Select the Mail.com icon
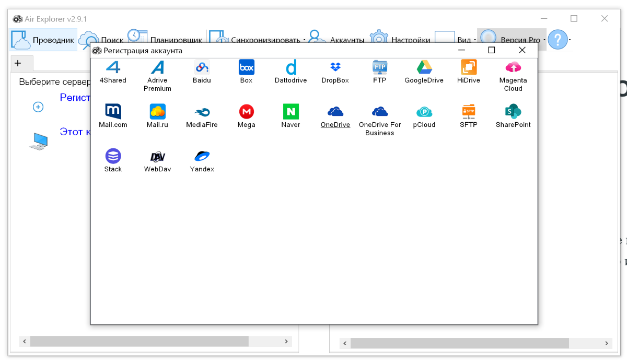This screenshot has height=364, width=627. tap(113, 112)
